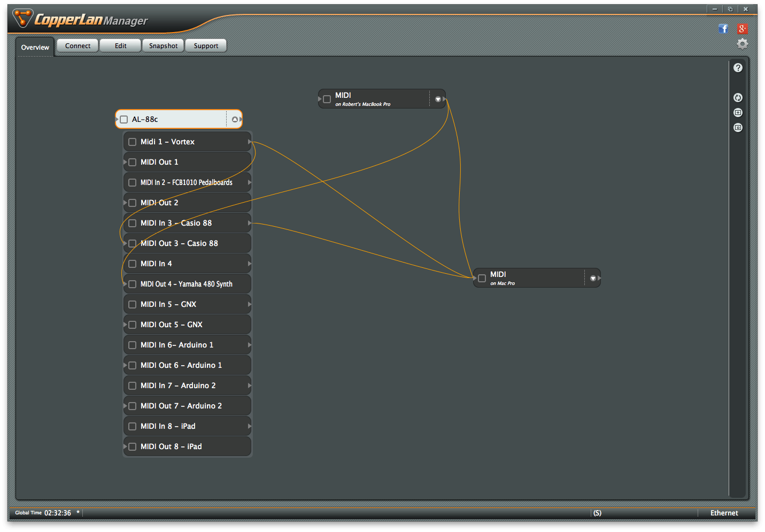
Task: Check the Midi 1 - Vortex box
Action: coord(133,142)
